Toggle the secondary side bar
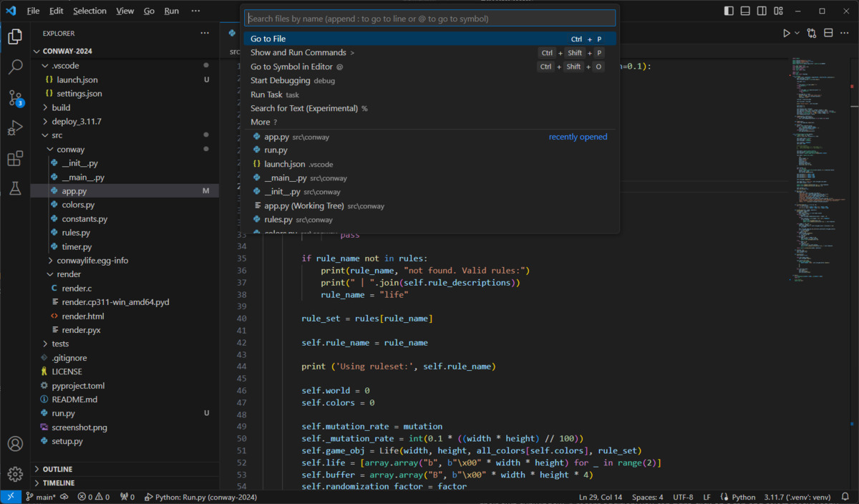This screenshot has width=859, height=504. (762, 11)
